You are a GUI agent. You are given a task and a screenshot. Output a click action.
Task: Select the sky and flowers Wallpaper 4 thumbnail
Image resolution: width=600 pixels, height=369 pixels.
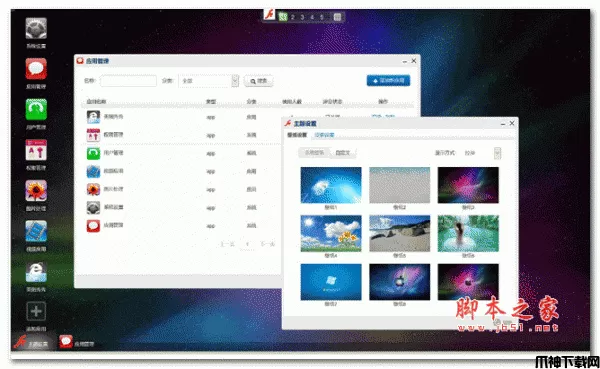coord(331,233)
